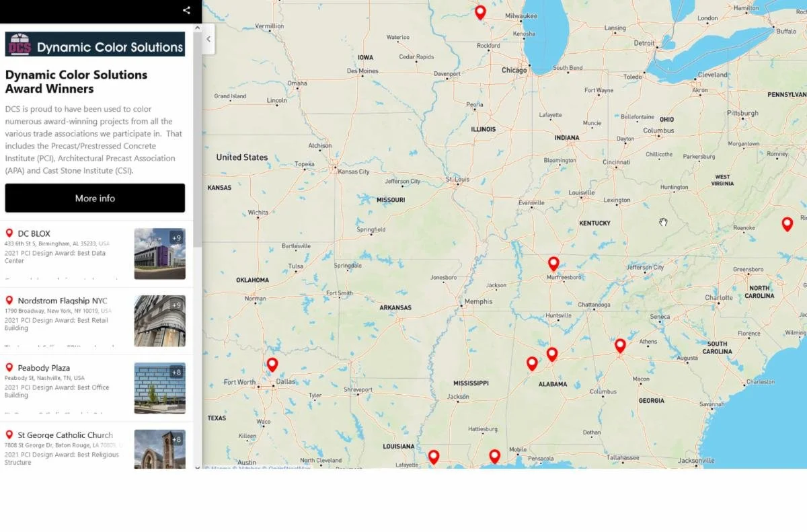
Task: Click the map marker near Lafayette, Louisiana
Action: pos(434,457)
